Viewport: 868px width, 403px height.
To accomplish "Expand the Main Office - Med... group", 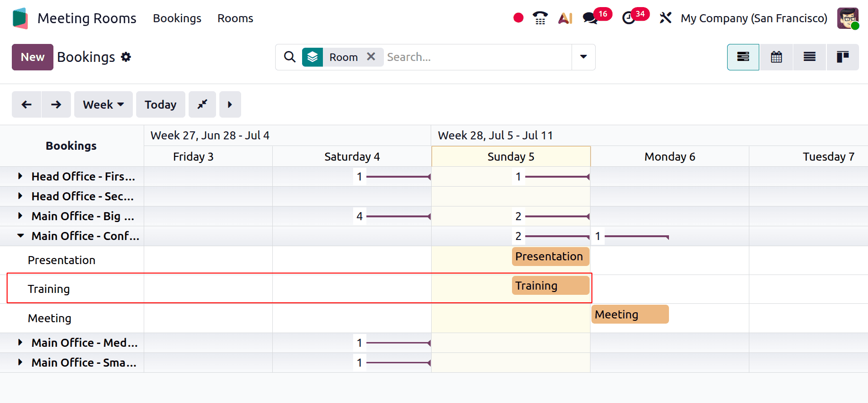I will 20,343.
